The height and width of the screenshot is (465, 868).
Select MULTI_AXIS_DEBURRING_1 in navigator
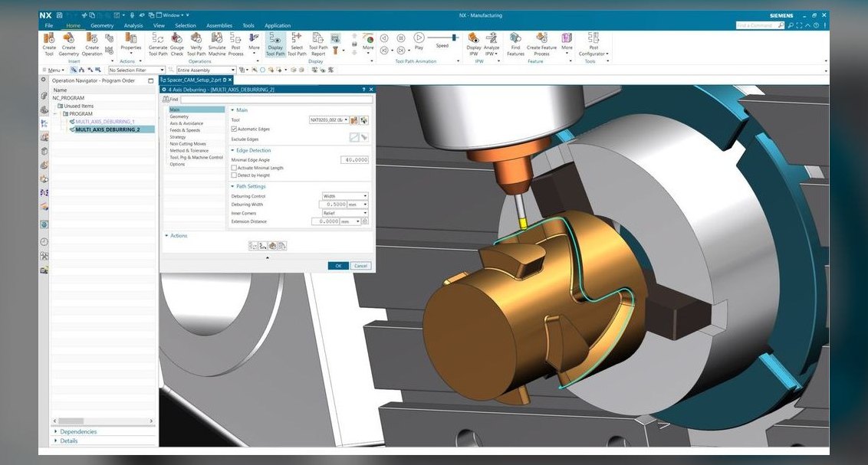tap(104, 122)
